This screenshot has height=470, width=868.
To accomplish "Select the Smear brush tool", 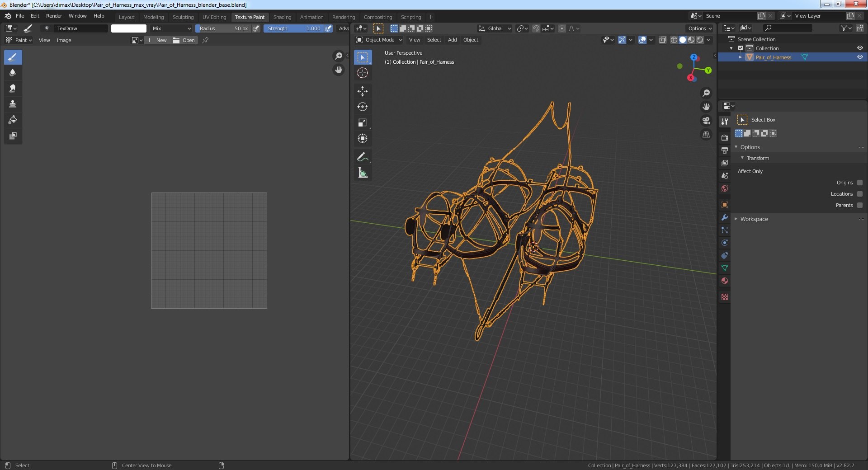I will coord(13,89).
